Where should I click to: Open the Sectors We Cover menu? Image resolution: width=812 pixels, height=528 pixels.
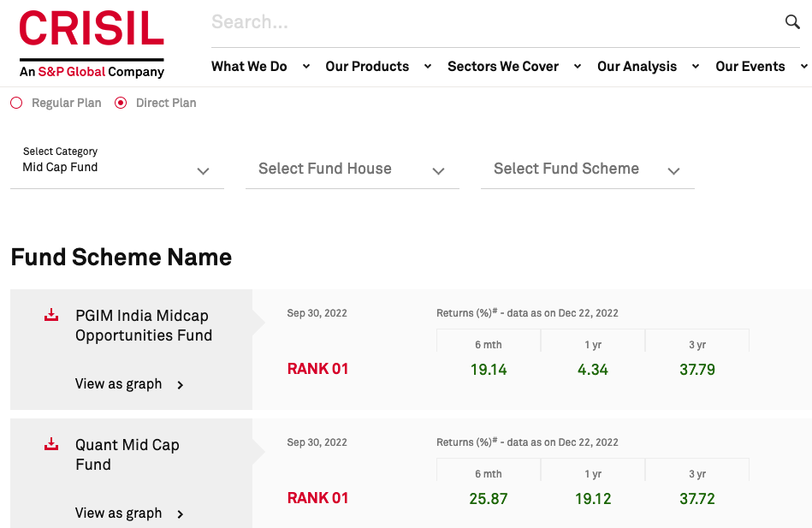pyautogui.click(x=503, y=67)
